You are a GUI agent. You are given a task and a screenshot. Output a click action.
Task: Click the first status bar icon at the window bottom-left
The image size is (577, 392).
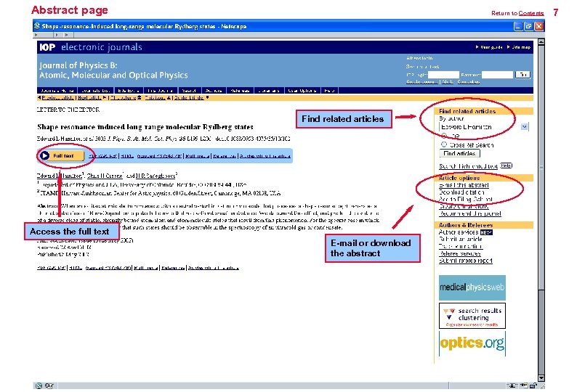[x=39, y=385]
